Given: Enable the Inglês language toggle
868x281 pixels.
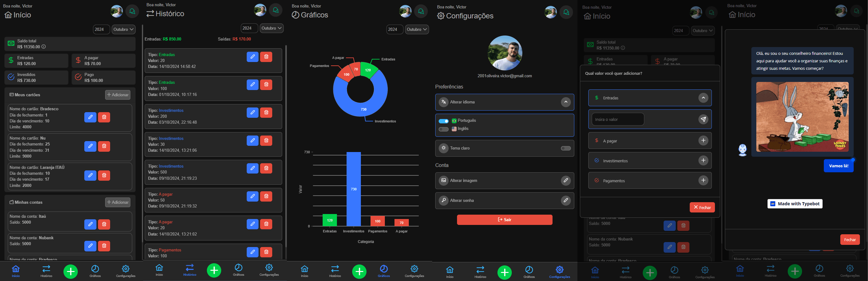Looking at the screenshot, I should pos(443,129).
